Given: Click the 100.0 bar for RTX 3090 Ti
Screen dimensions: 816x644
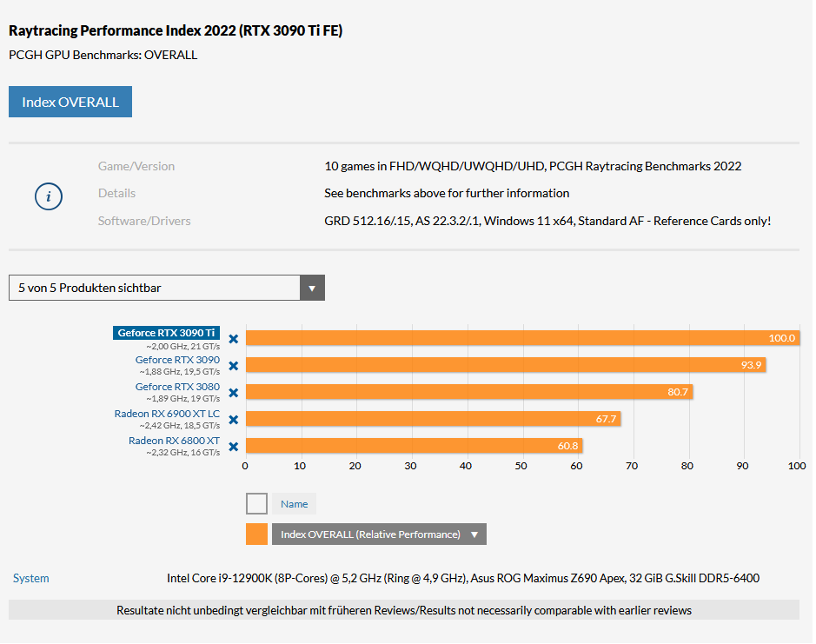Looking at the screenshot, I should coord(524,340).
